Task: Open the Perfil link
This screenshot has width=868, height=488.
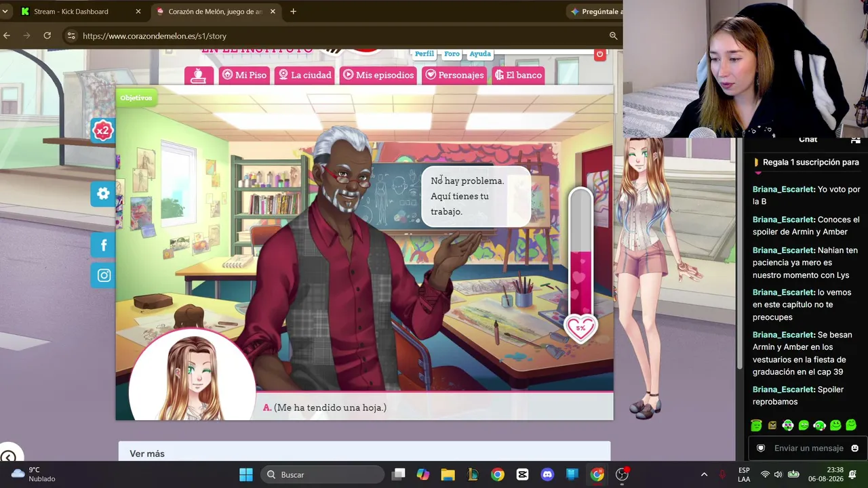Action: (425, 54)
